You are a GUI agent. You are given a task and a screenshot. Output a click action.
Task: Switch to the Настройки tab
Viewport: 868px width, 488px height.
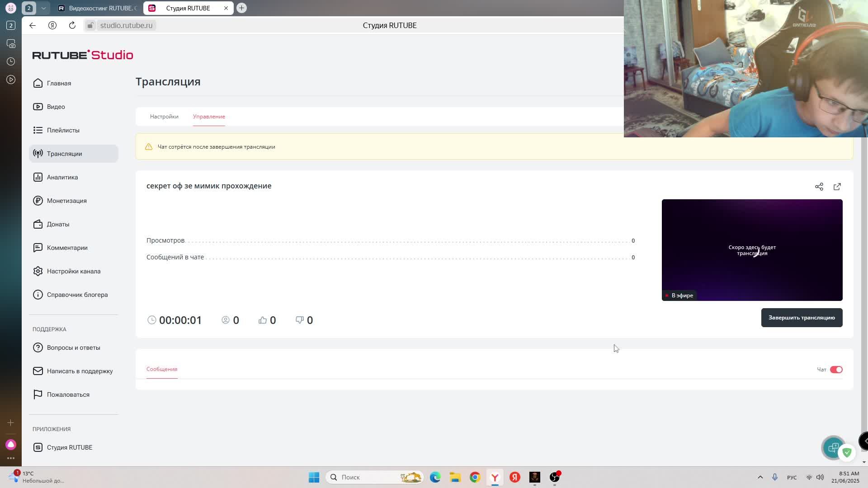click(x=164, y=117)
